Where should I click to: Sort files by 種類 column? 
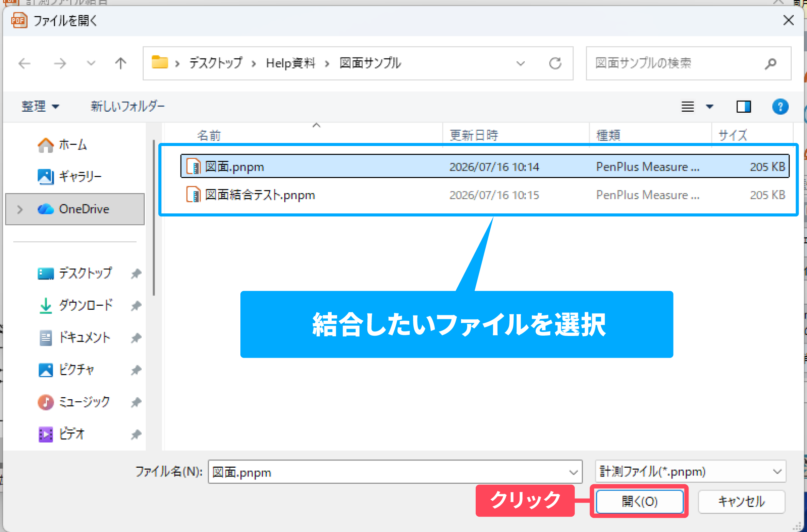tap(608, 135)
